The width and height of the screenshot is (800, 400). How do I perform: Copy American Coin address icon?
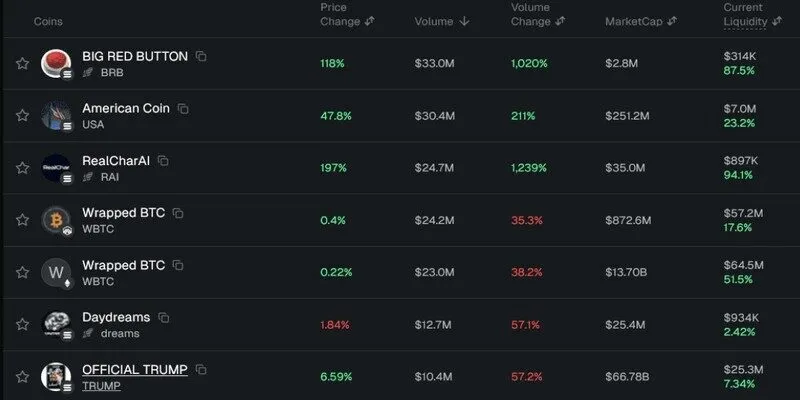click(183, 109)
